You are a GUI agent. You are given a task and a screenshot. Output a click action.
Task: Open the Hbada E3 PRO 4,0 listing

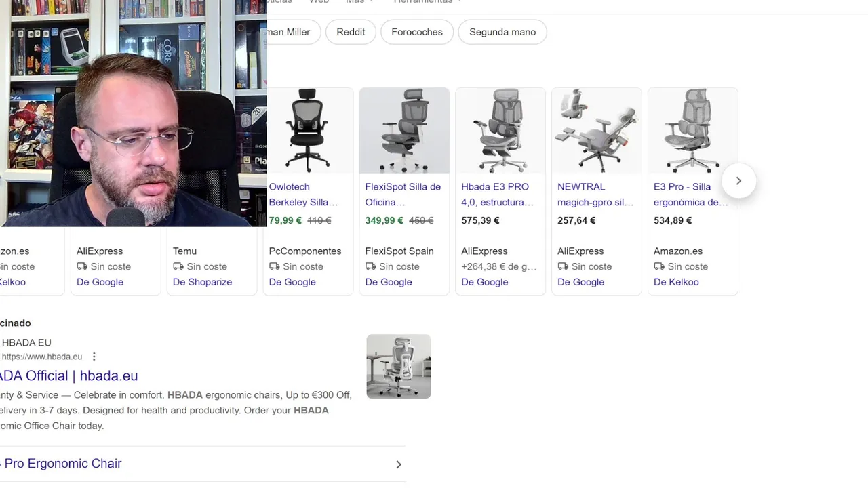(497, 195)
